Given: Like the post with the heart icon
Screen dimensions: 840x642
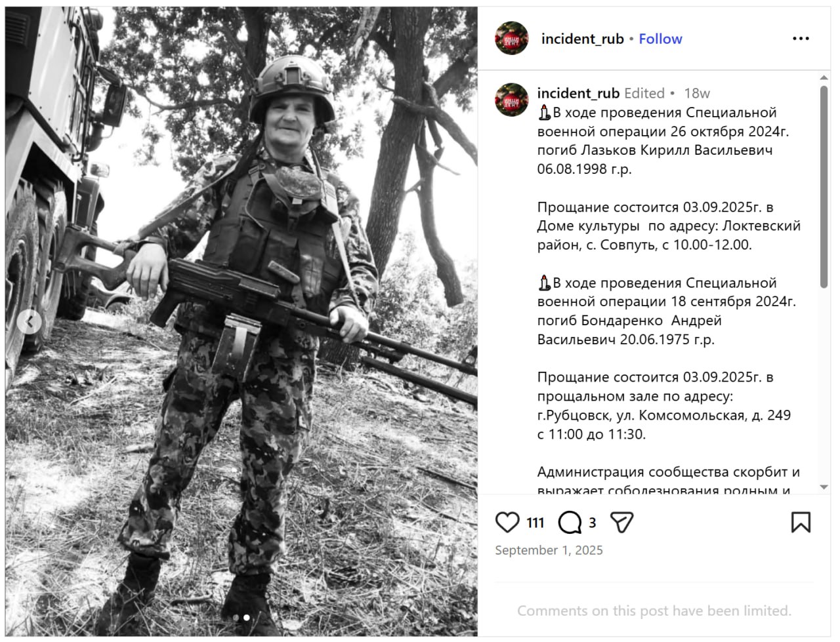Looking at the screenshot, I should pos(507,523).
